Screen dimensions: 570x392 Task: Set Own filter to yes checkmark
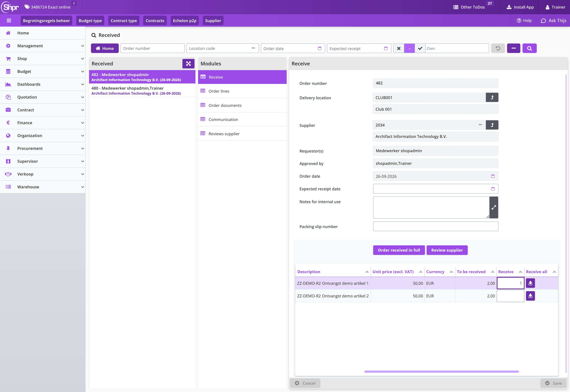pyautogui.click(x=420, y=48)
